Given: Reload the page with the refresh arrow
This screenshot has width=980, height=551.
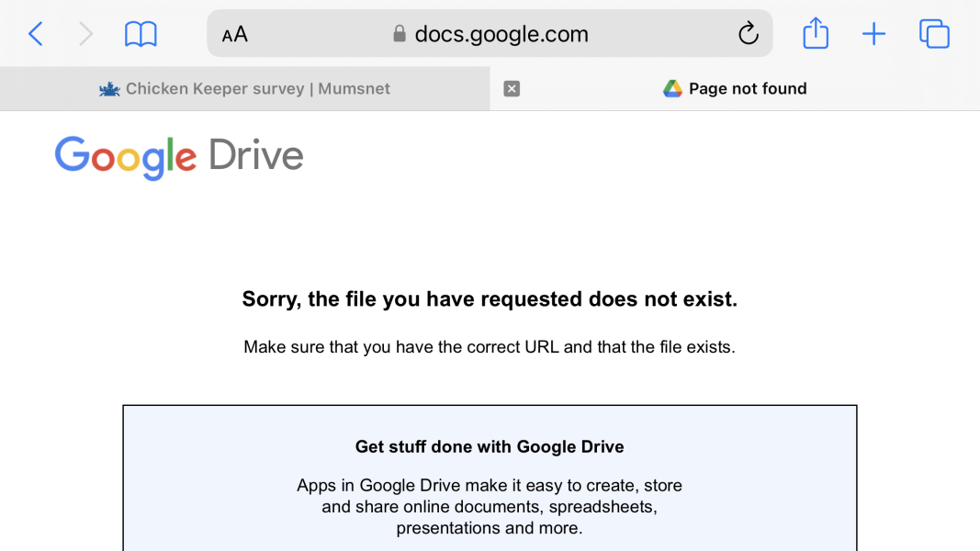Looking at the screenshot, I should 748,34.
